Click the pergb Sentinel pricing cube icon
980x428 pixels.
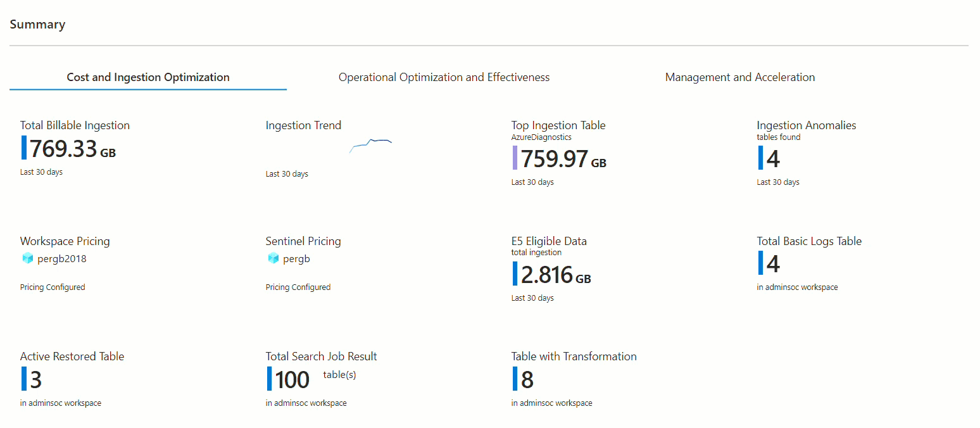(272, 258)
